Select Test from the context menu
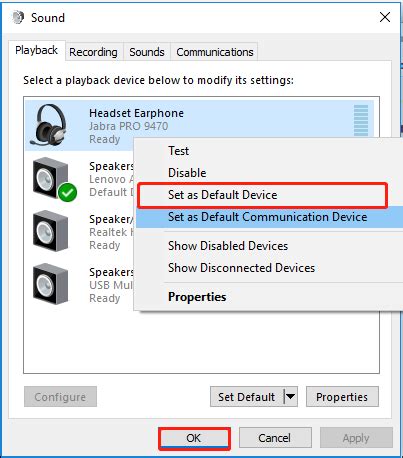The width and height of the screenshot is (403, 458). coord(178,151)
